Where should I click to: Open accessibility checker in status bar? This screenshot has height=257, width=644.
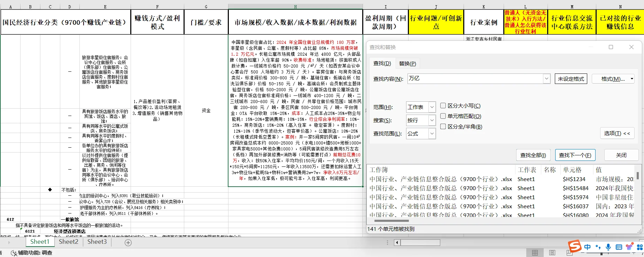(32, 253)
